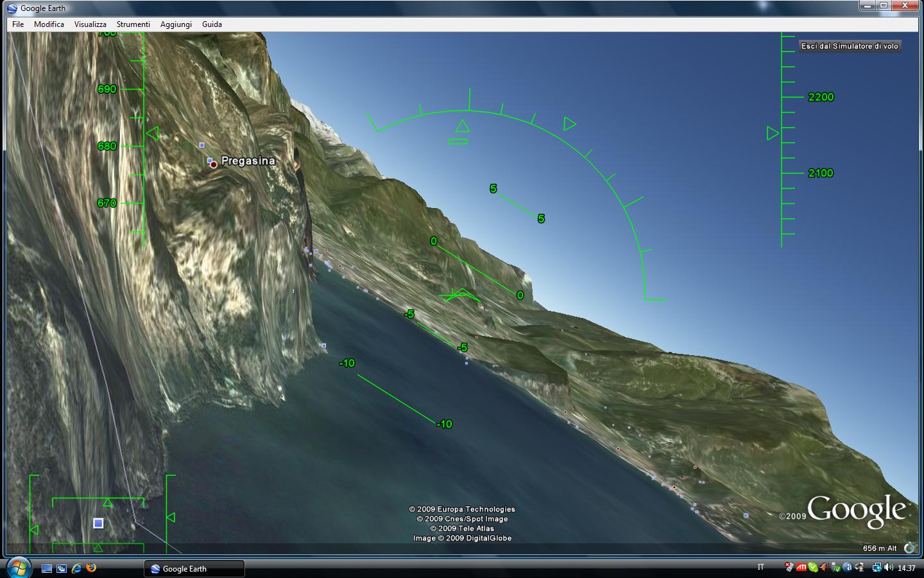Open the Aggiungi menu
This screenshot has width=924, height=578.
(176, 24)
